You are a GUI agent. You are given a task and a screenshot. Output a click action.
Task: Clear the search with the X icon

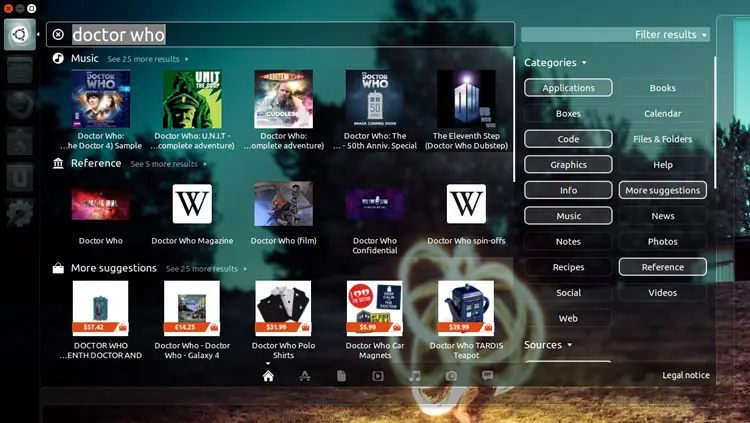58,34
